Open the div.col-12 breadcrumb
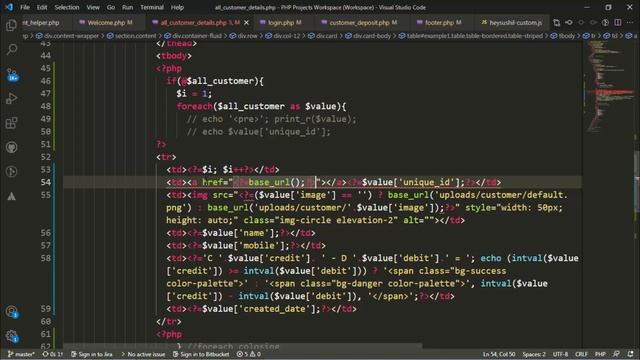Screen dimensions: 640x360 tap(282, 36)
